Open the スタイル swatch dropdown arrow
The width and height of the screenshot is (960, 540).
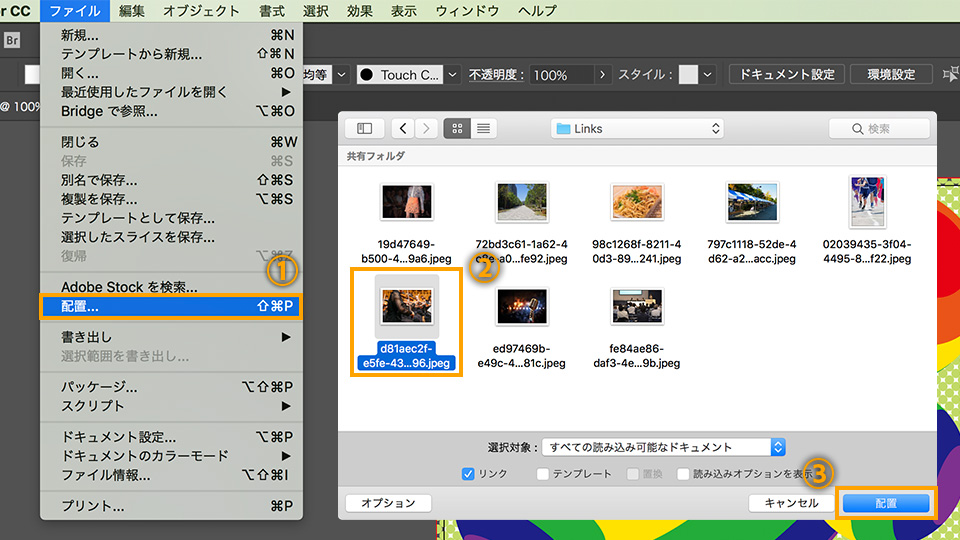(x=708, y=75)
